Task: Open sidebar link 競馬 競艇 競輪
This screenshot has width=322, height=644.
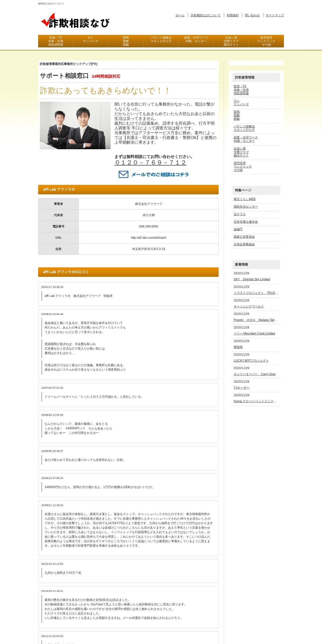Action: pyautogui.click(x=237, y=115)
